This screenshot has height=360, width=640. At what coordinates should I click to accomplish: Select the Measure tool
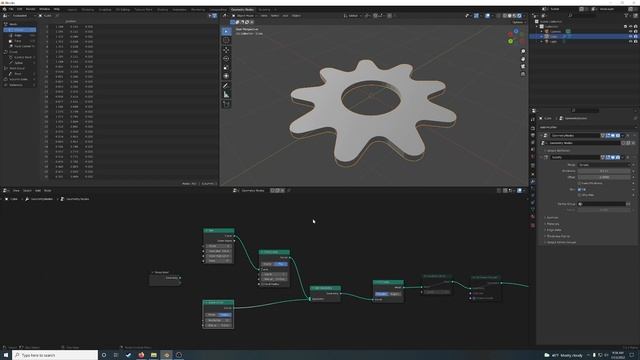[x=226, y=95]
